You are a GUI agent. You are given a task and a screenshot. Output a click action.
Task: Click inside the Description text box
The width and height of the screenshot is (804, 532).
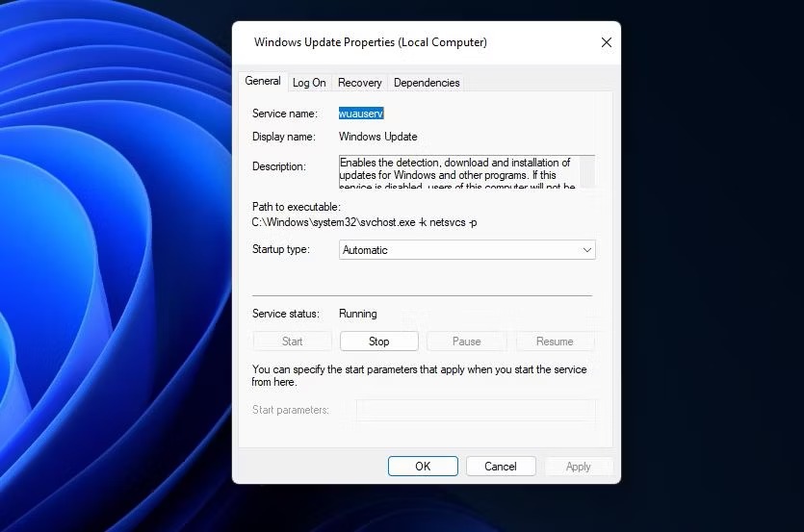pos(459,171)
